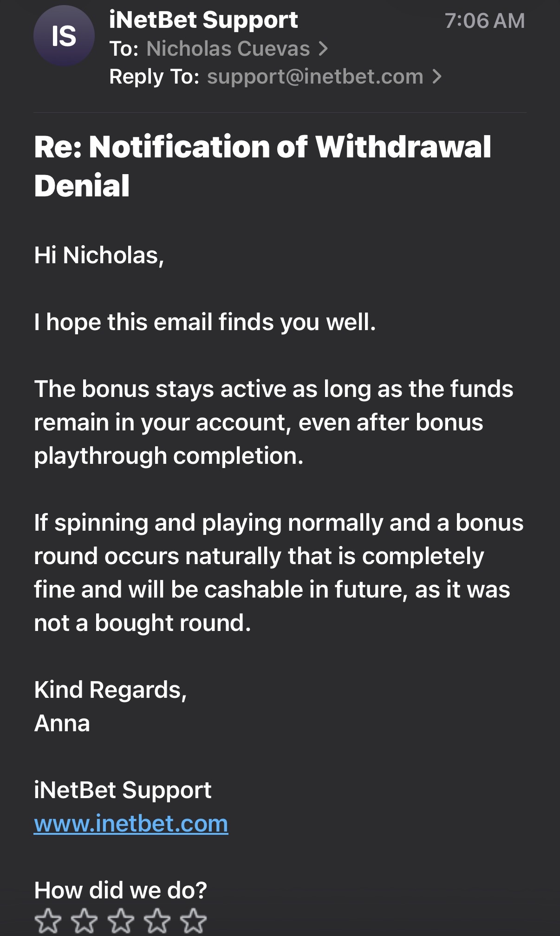Tap the "Kind Regards," sign-off line
The image size is (560, 936).
coord(111,689)
